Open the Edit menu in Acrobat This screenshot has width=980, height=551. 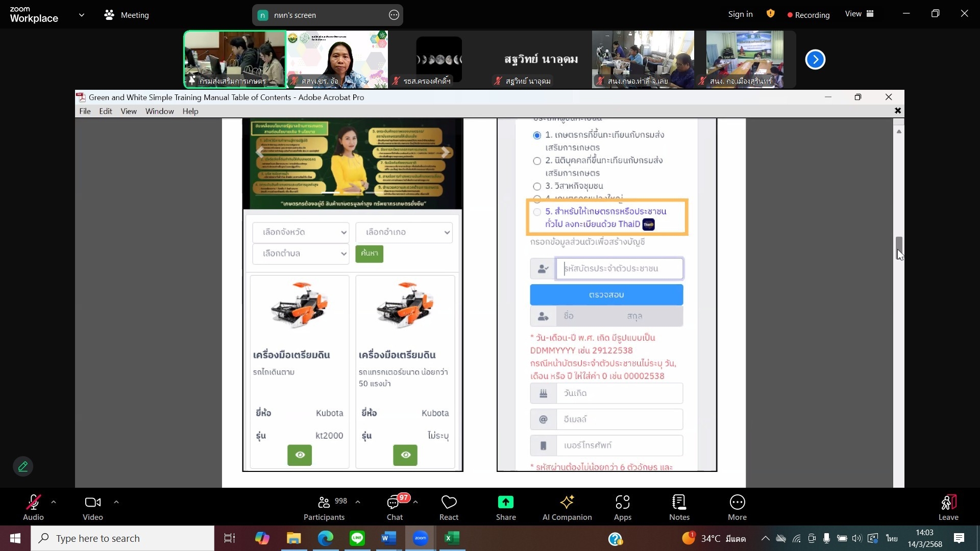coord(105,111)
